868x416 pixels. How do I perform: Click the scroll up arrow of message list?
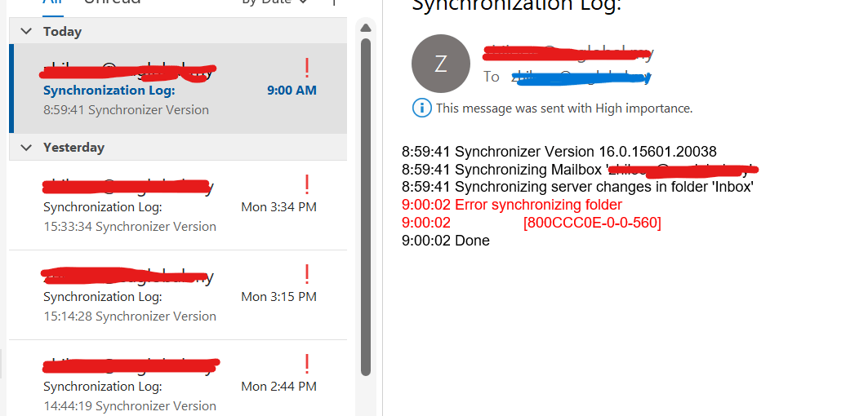365,28
